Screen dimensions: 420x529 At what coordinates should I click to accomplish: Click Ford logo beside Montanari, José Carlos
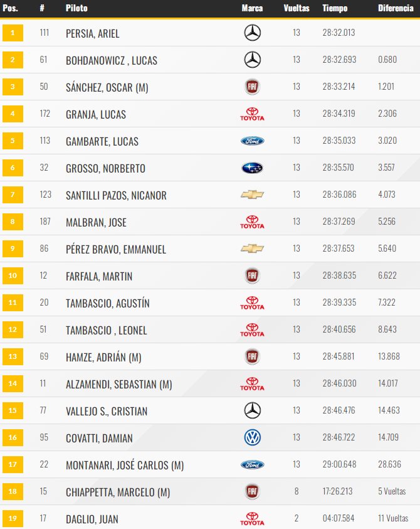(x=252, y=464)
